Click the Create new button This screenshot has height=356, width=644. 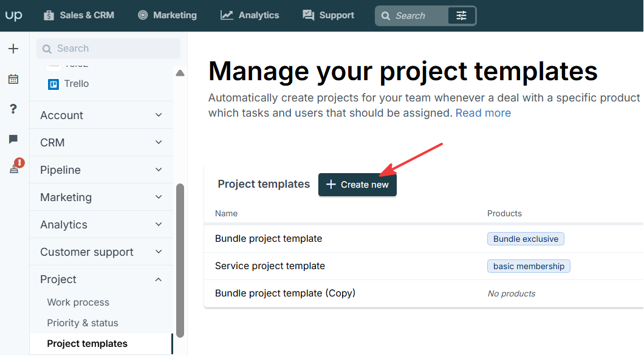[x=357, y=185]
